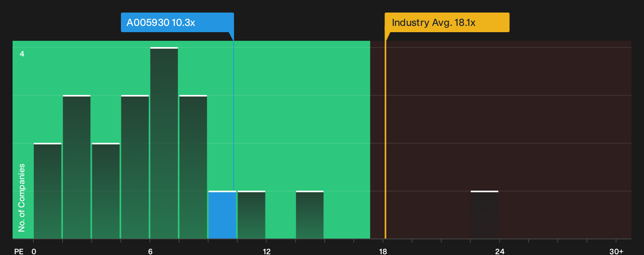Click the '4' y-axis value
Screen dimensions: 644x255
[x=22, y=54]
